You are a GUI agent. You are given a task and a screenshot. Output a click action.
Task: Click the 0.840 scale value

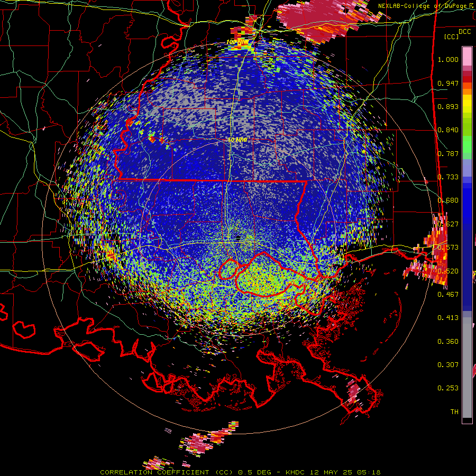pos(448,130)
